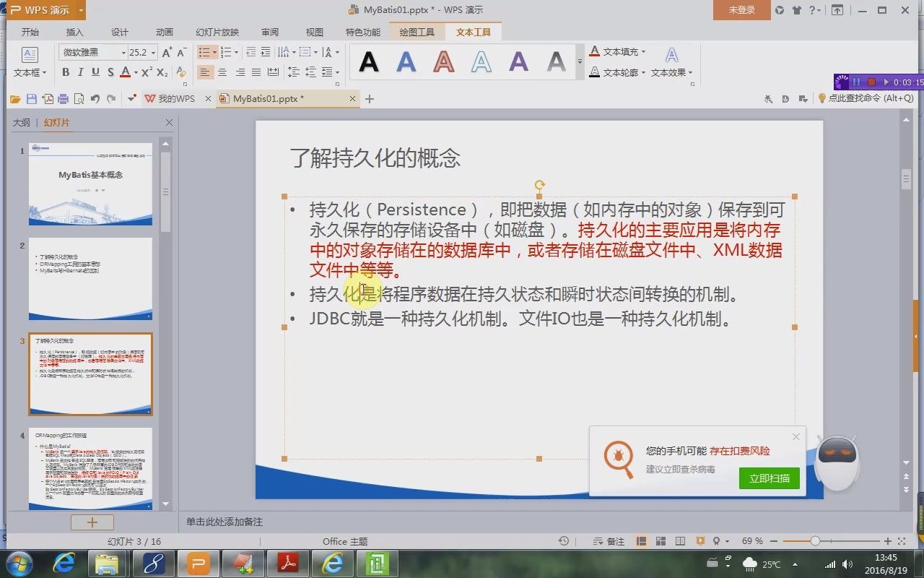Increase font size with the A+ icon
Image resolution: width=924 pixels, height=578 pixels.
click(166, 53)
